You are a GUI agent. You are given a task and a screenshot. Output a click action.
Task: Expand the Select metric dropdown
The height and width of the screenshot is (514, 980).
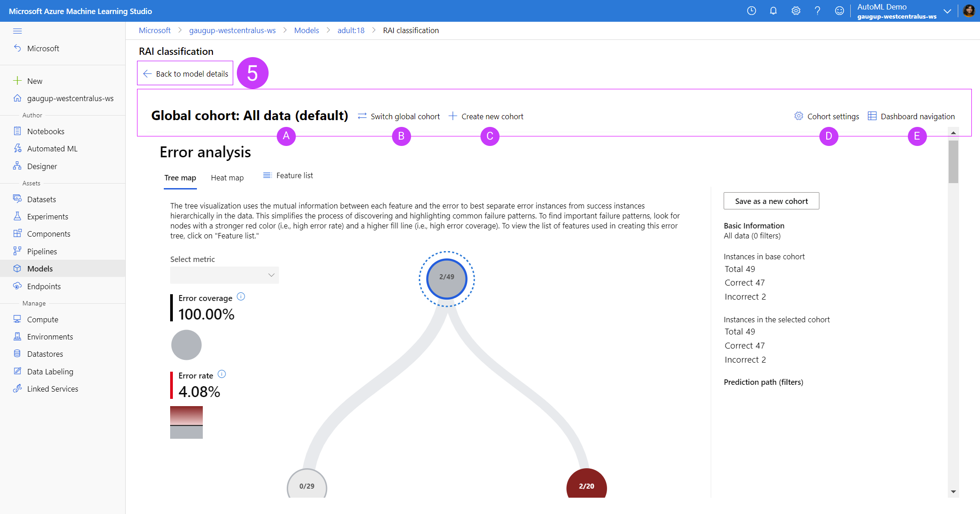pyautogui.click(x=224, y=275)
